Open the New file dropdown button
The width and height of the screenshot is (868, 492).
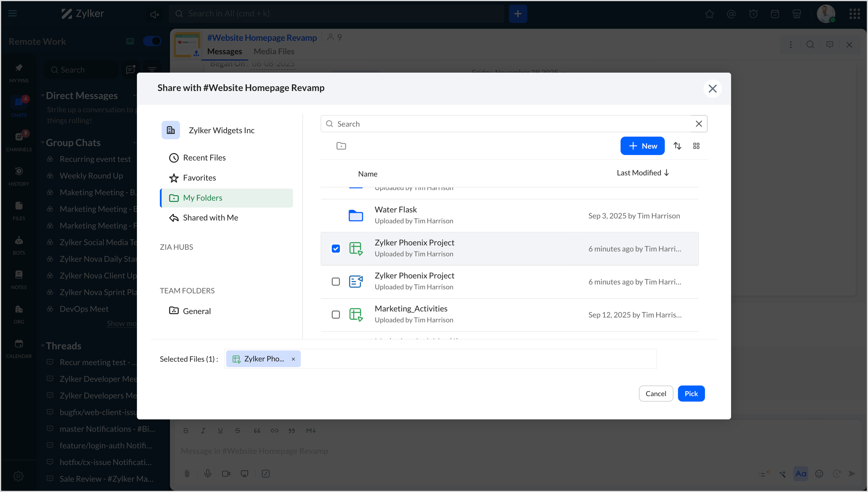pos(642,146)
